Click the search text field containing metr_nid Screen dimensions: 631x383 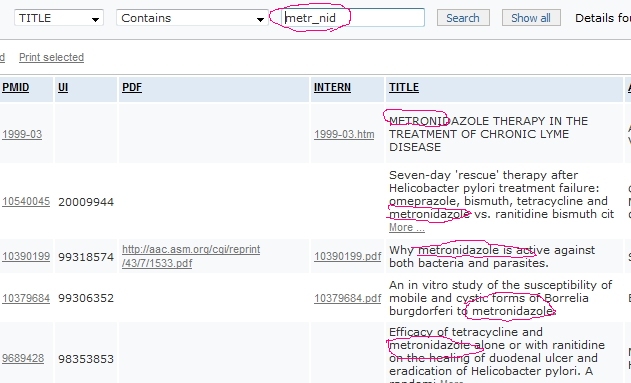click(353, 18)
